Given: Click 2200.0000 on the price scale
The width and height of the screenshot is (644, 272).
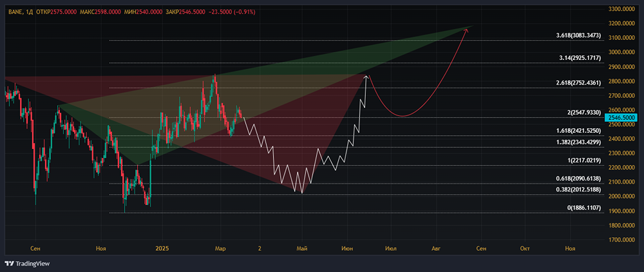Looking at the screenshot, I should click(x=621, y=168).
